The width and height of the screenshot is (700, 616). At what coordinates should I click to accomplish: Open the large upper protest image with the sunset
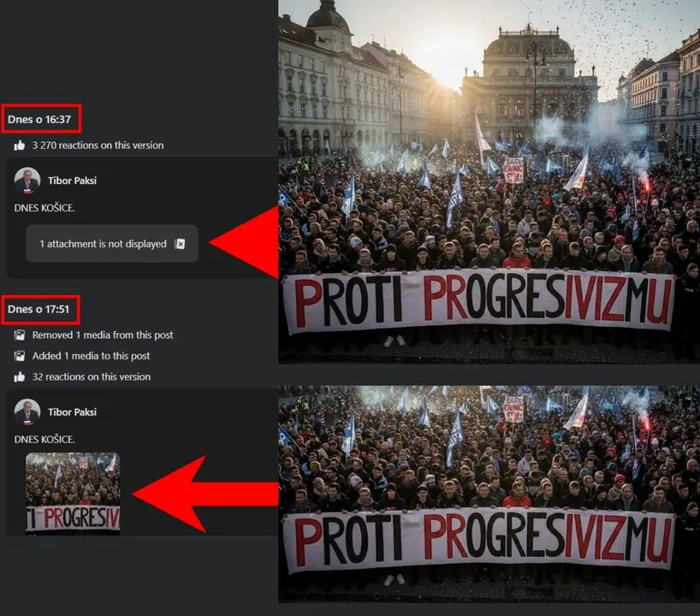click(x=489, y=181)
